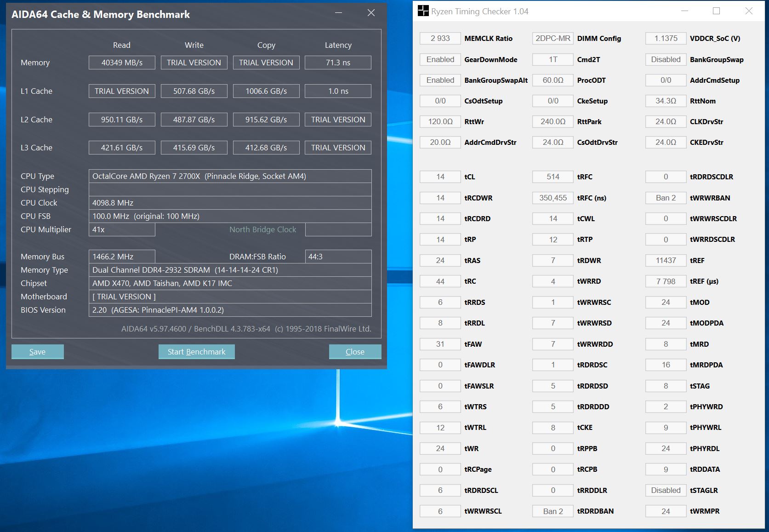Select the L1 Cache Copy value 1006.6 GB/s

click(x=266, y=91)
